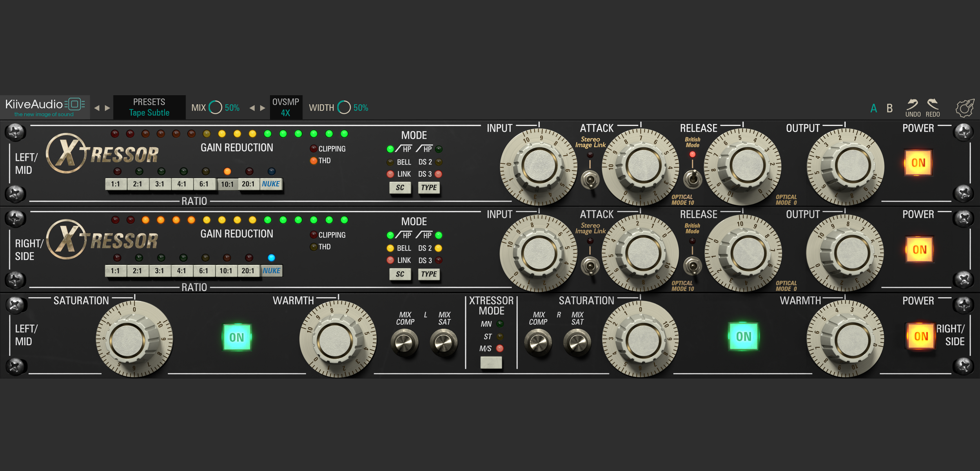Image resolution: width=980 pixels, height=471 pixels.
Task: Select 20:1 ratio on Left/Mid channel
Action: 249,184
